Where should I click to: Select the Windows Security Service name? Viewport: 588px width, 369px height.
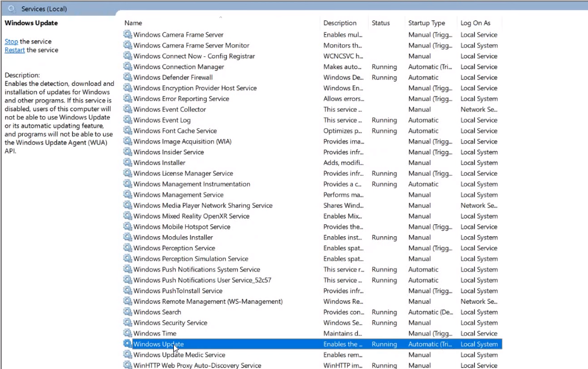pos(170,323)
